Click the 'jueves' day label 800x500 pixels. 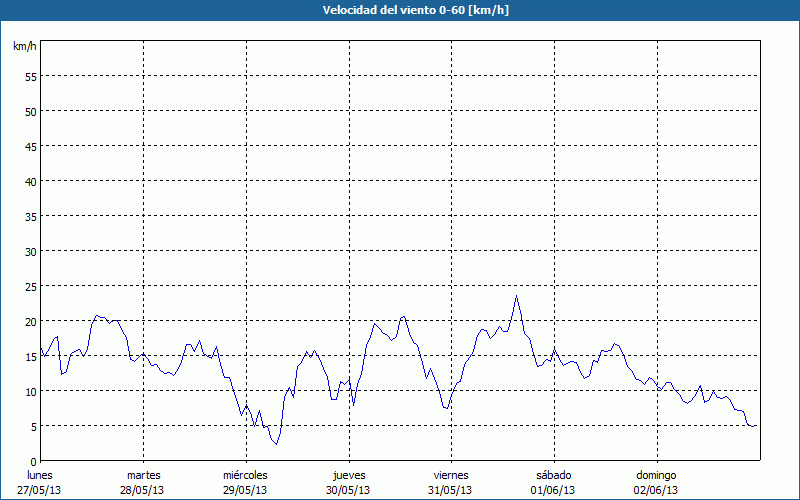pyautogui.click(x=348, y=475)
